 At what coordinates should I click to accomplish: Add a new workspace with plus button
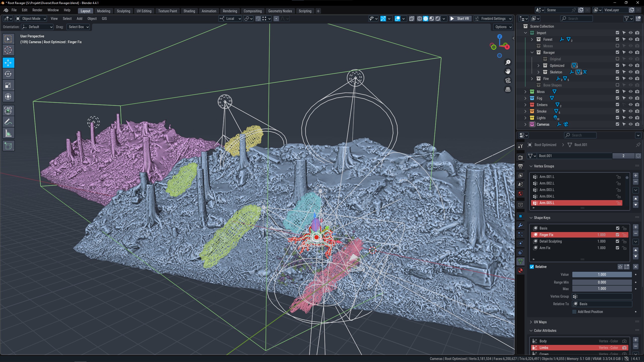[318, 11]
